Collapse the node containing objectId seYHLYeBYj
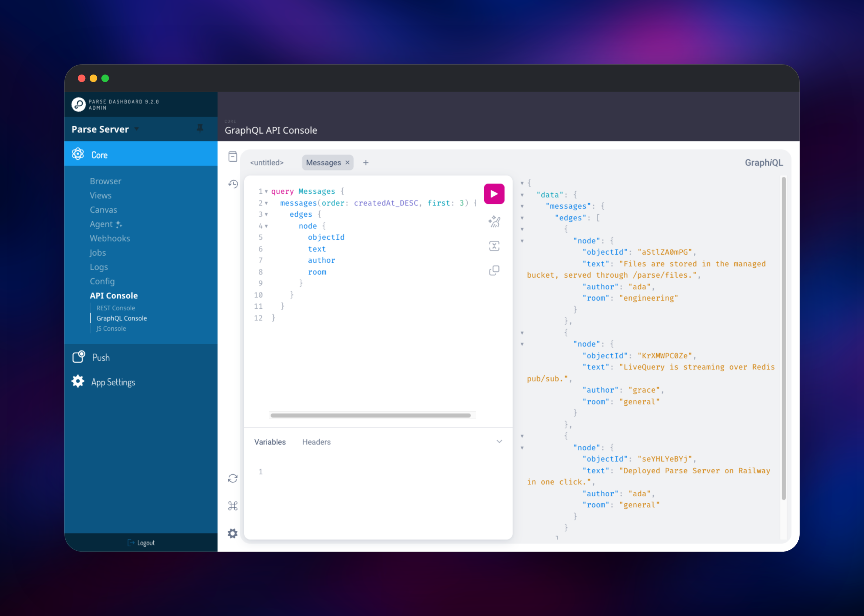Screen dimensions: 864x616 click(x=522, y=448)
